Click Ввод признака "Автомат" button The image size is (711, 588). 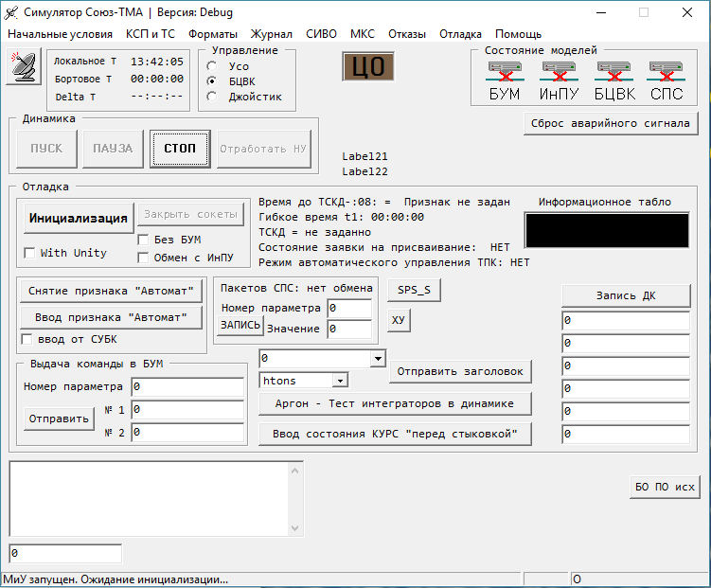(x=111, y=317)
